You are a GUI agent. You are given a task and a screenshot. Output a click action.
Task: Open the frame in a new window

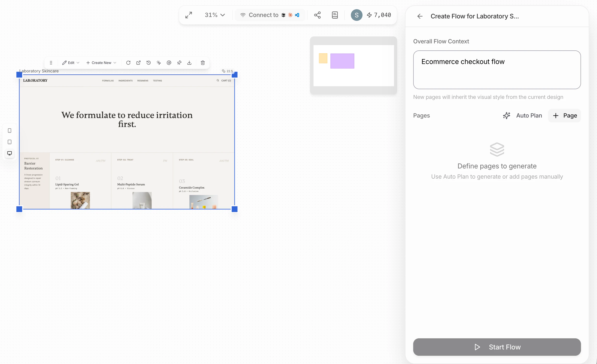point(138,63)
